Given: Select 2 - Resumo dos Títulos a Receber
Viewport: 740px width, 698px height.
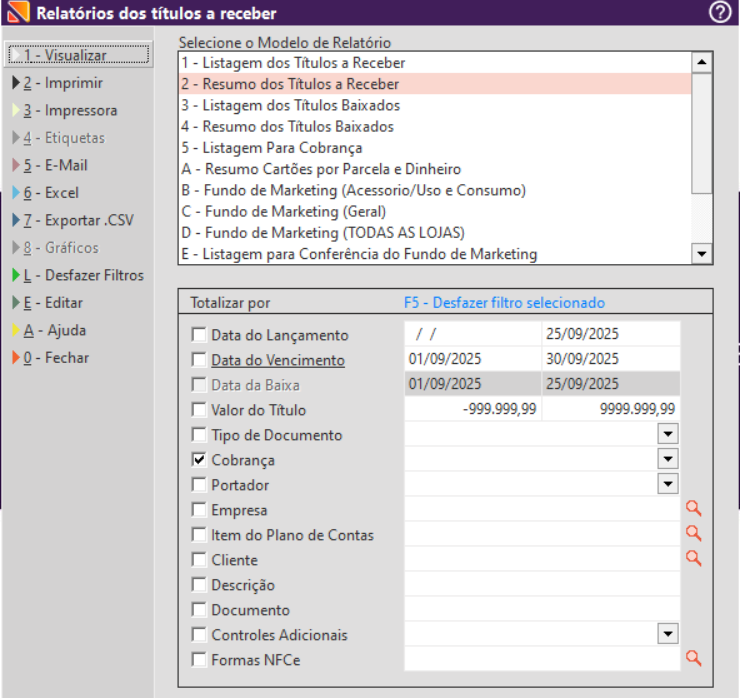Looking at the screenshot, I should tap(435, 84).
